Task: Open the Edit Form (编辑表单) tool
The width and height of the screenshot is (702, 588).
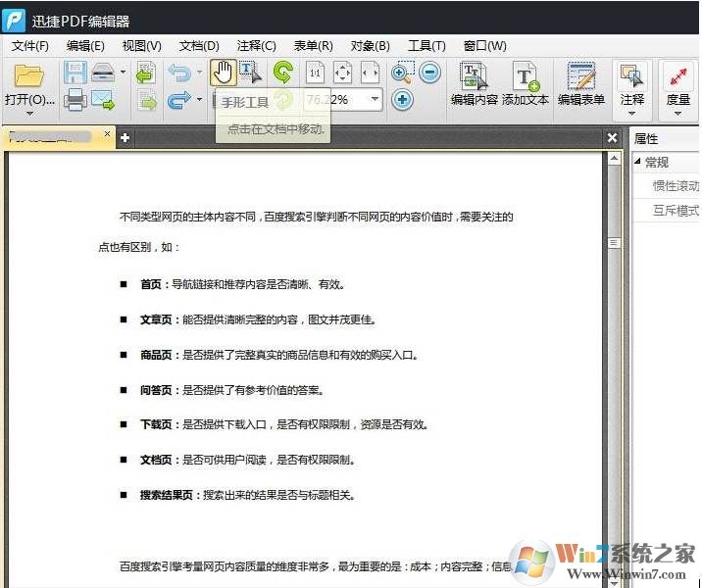Action: point(580,83)
